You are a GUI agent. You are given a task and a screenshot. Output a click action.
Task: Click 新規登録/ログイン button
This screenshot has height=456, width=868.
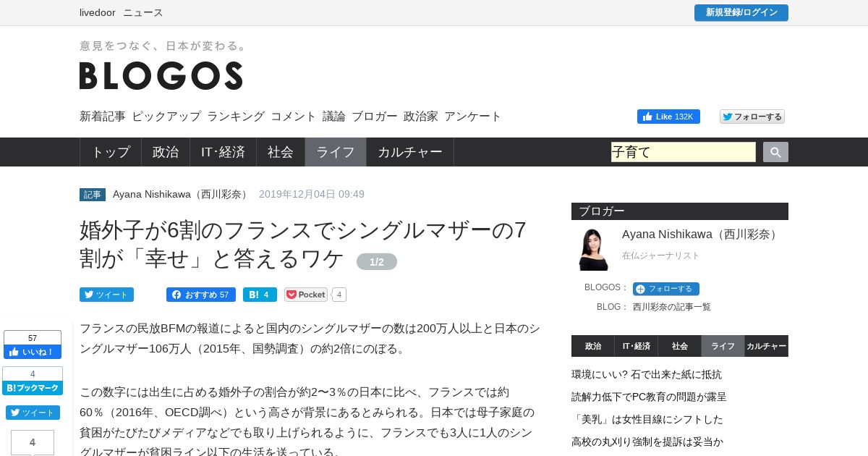741,12
